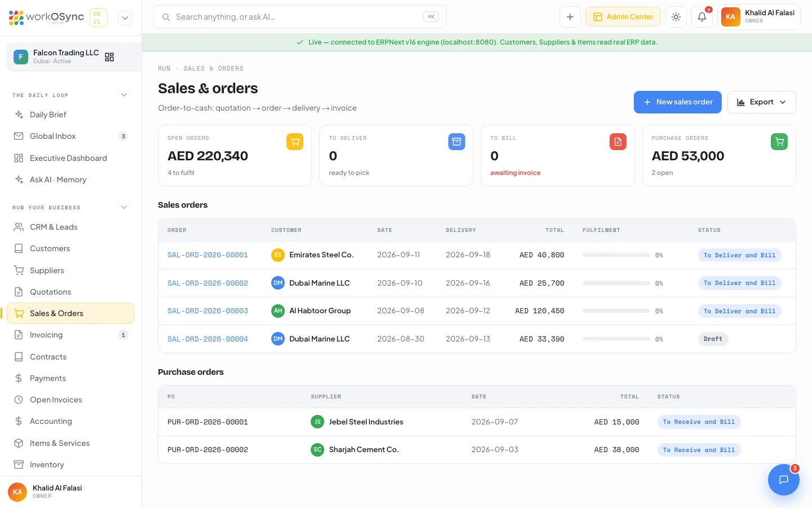Click the fulfilment progress bar for SAL-ORD-2026-00002
This screenshot has width=812, height=508.
pyautogui.click(x=616, y=283)
